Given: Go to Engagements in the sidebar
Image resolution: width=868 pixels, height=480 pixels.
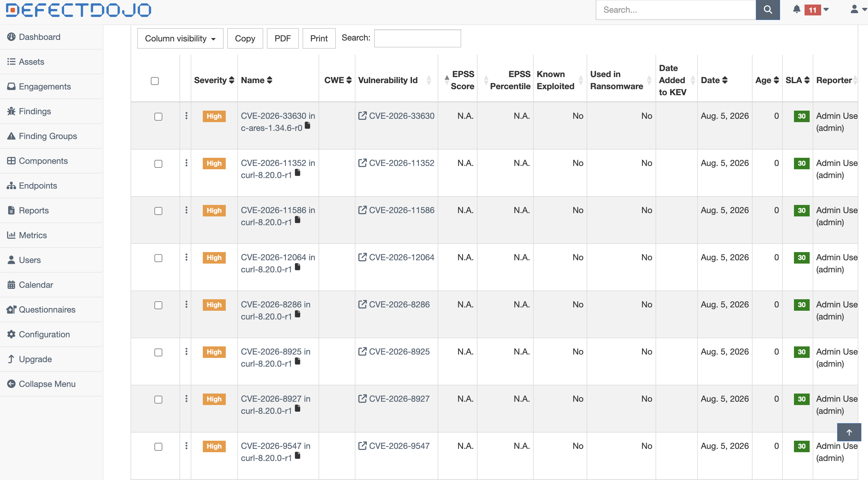Looking at the screenshot, I should click(51, 87).
